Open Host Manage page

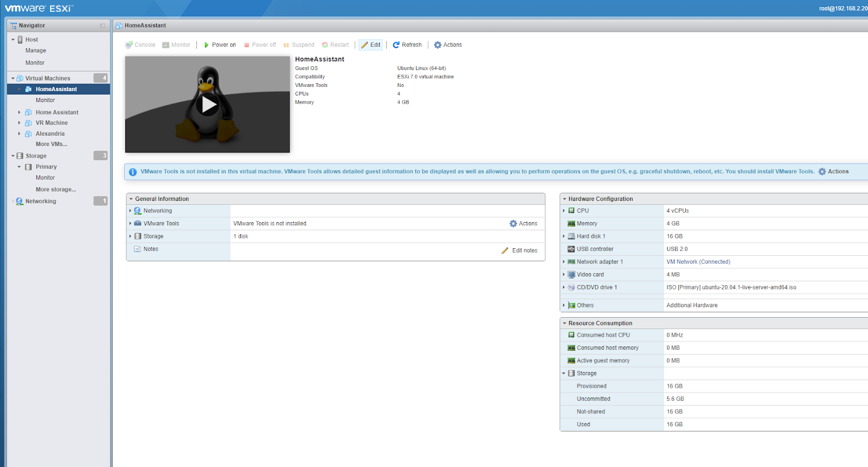pos(36,51)
